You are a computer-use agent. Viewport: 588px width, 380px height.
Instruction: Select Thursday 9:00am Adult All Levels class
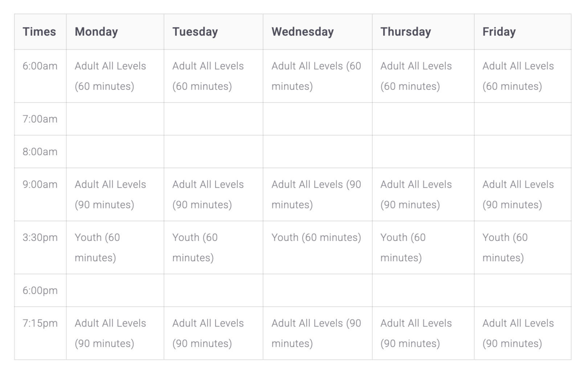coord(416,194)
